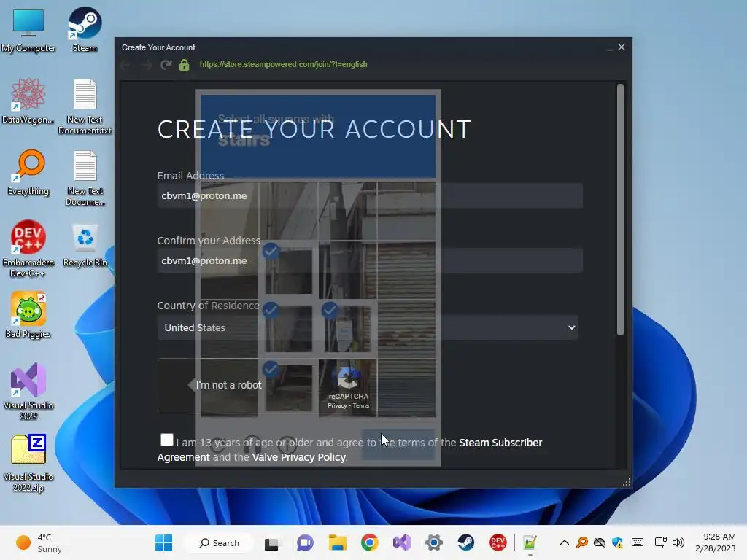Get a new captcha challenge via reload icon

(217, 446)
